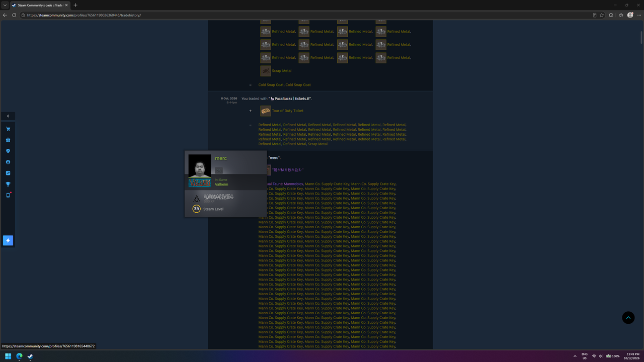Open the first Cold Snap Coat link

click(x=271, y=85)
